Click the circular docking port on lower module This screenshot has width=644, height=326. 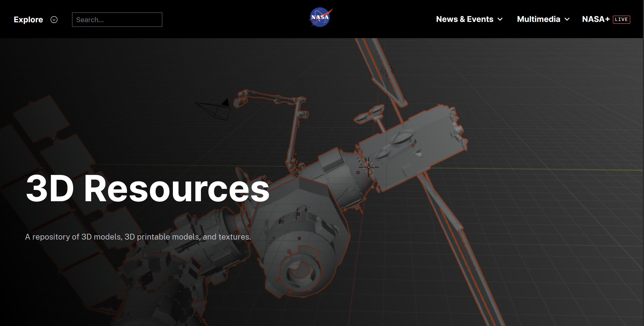click(301, 271)
